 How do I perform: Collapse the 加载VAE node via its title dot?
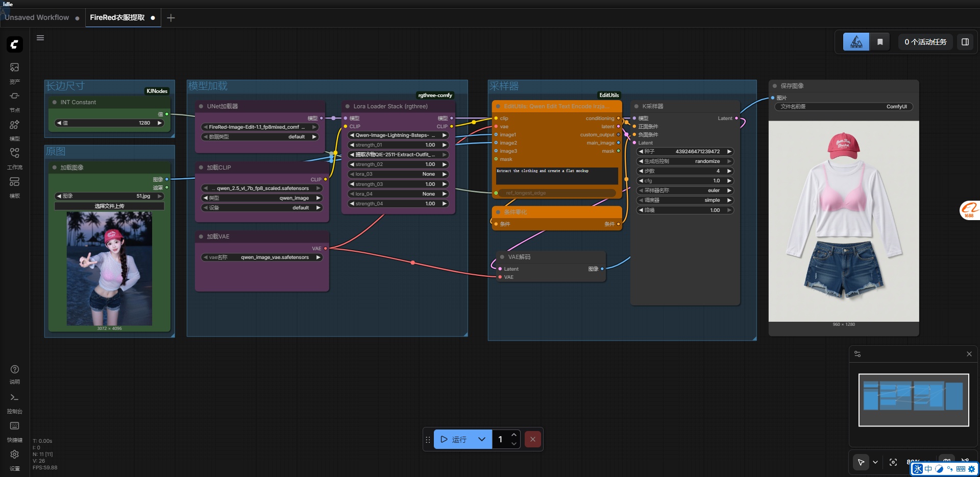coord(201,236)
